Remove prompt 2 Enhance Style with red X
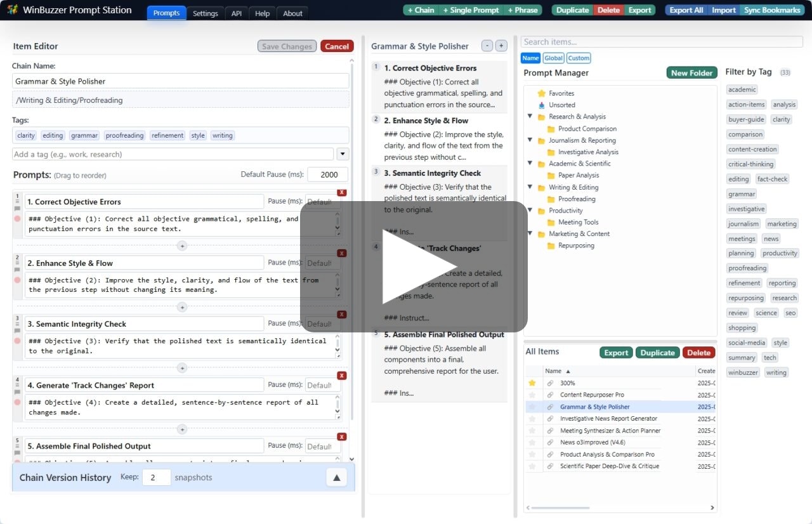The width and height of the screenshot is (812, 524). 342,253
